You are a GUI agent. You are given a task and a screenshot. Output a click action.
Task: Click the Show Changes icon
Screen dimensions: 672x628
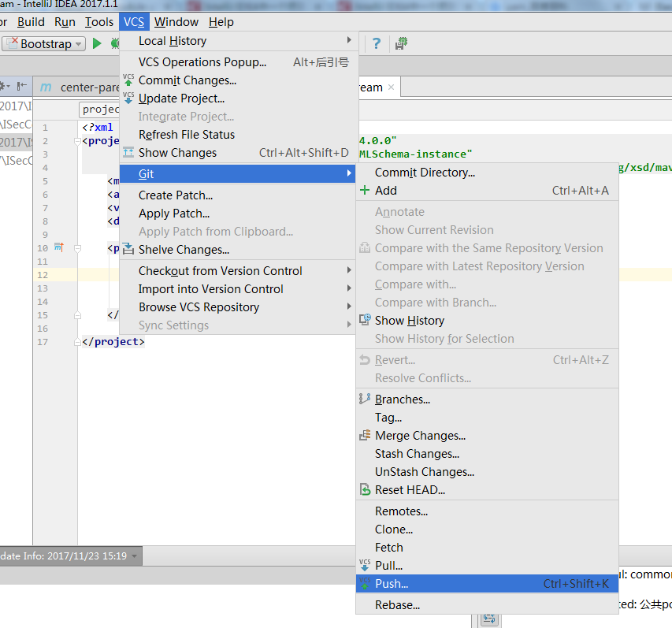pyautogui.click(x=128, y=152)
